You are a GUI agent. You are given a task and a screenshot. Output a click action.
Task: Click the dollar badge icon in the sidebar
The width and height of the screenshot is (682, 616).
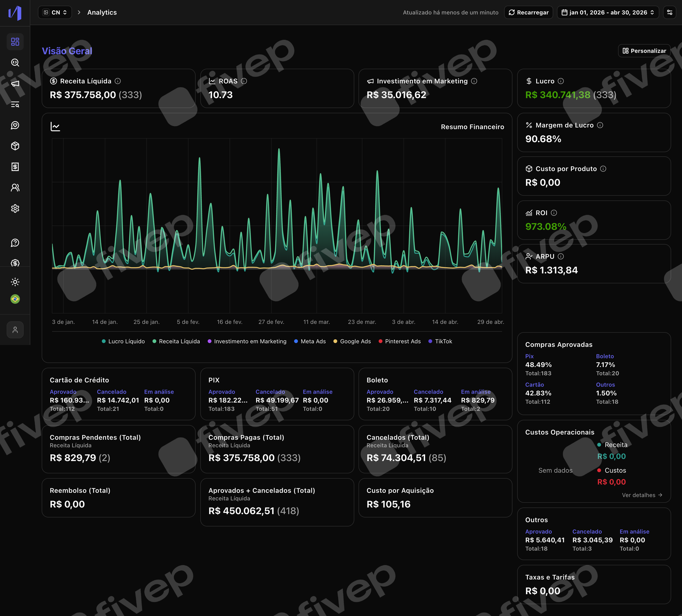click(15, 263)
